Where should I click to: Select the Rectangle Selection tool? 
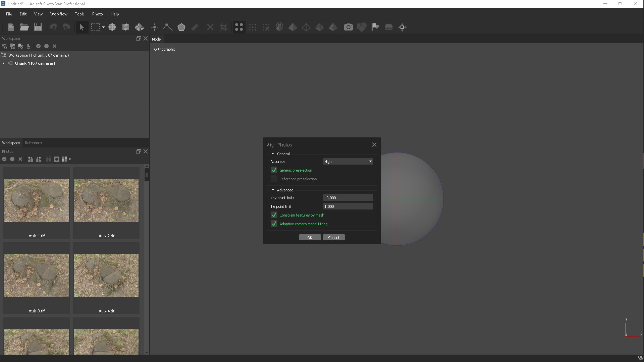[96, 27]
